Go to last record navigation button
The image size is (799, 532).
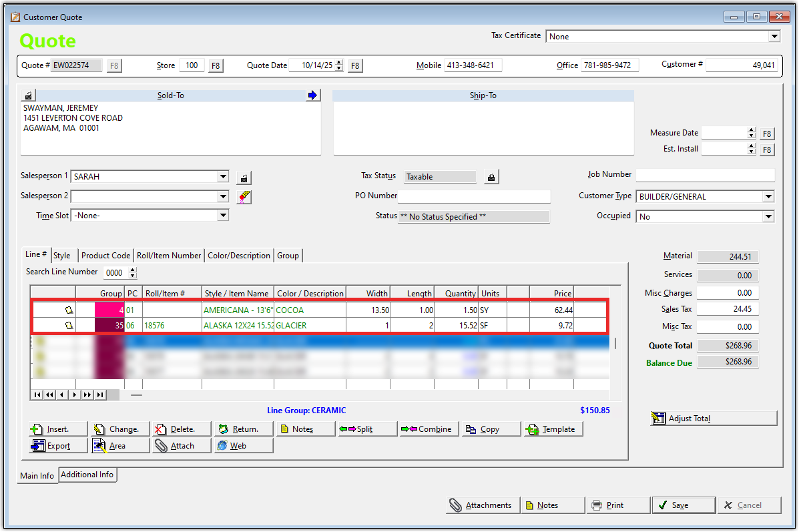tap(100, 395)
